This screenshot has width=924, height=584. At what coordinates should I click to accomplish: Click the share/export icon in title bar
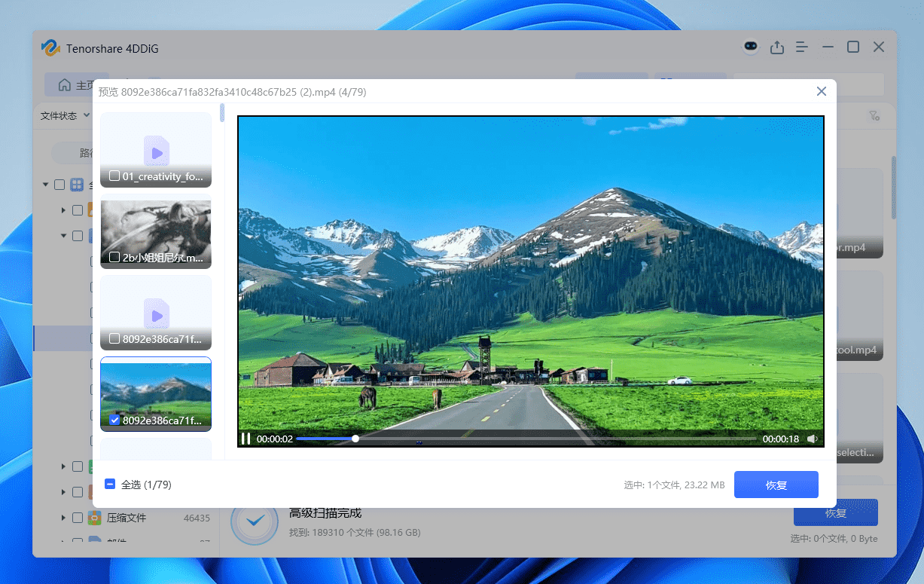(776, 47)
